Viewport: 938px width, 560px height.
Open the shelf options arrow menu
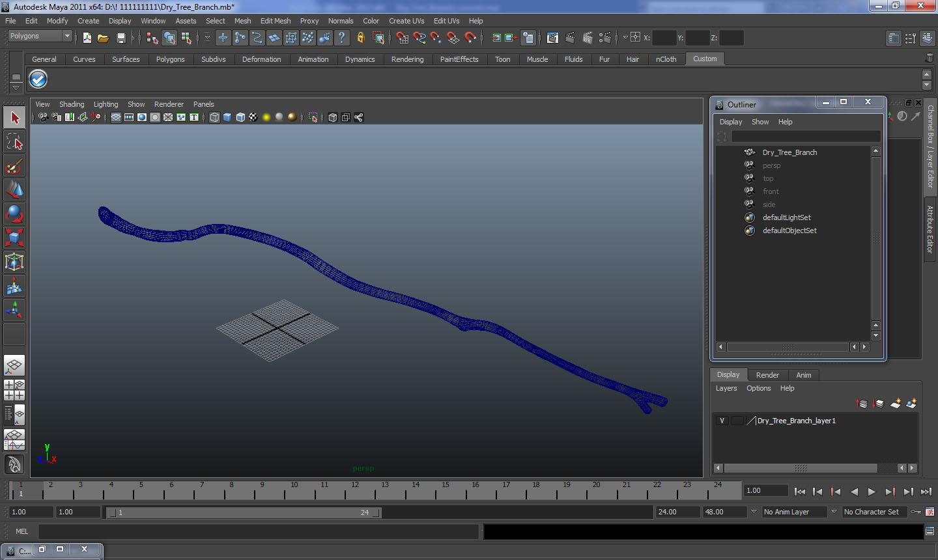pos(16,87)
